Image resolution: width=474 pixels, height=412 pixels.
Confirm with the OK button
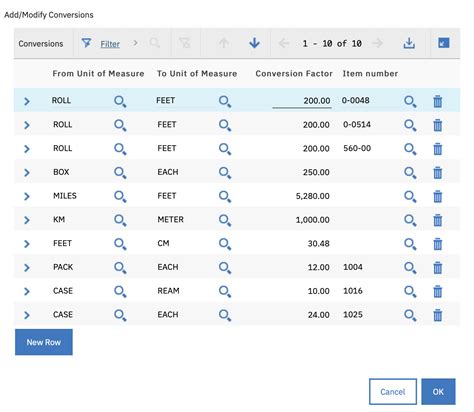(438, 392)
